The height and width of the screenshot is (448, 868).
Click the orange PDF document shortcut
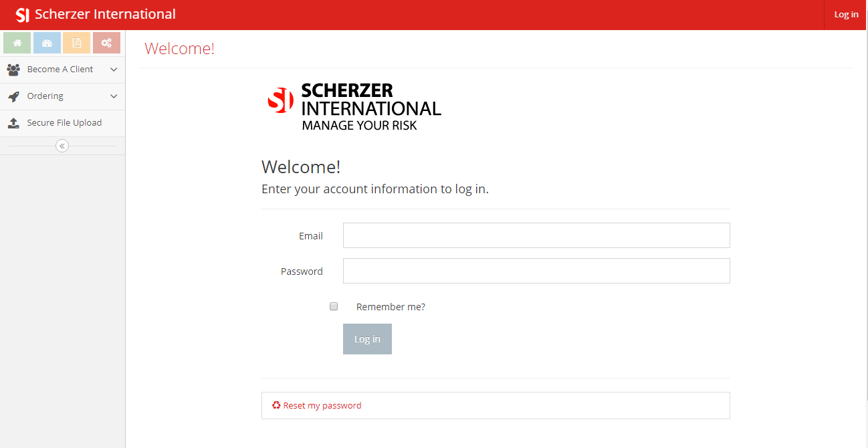pos(77,43)
